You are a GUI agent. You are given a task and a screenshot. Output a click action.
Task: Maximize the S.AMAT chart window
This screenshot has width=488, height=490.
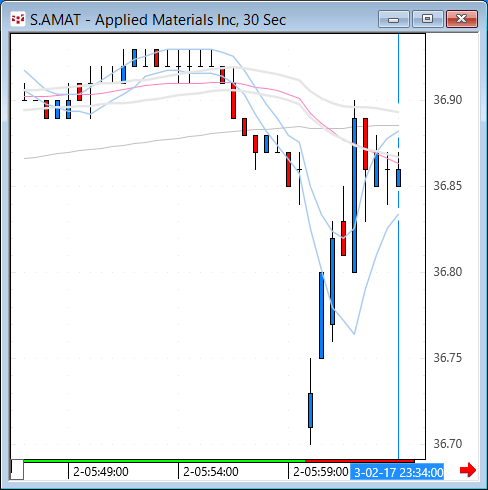(428, 19)
